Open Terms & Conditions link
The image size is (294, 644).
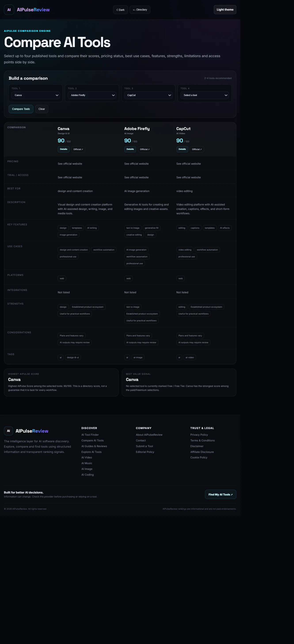coord(202,441)
